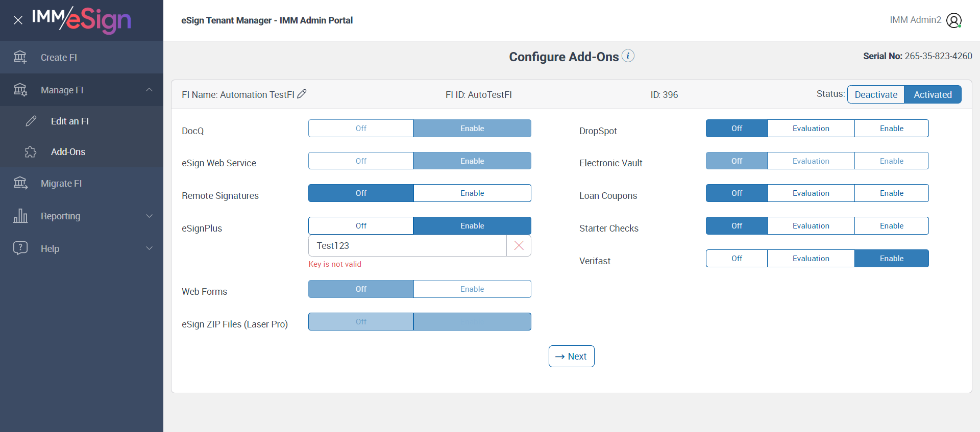The width and height of the screenshot is (980, 432).
Task: Expand the Reporting menu chevron
Action: 149,216
